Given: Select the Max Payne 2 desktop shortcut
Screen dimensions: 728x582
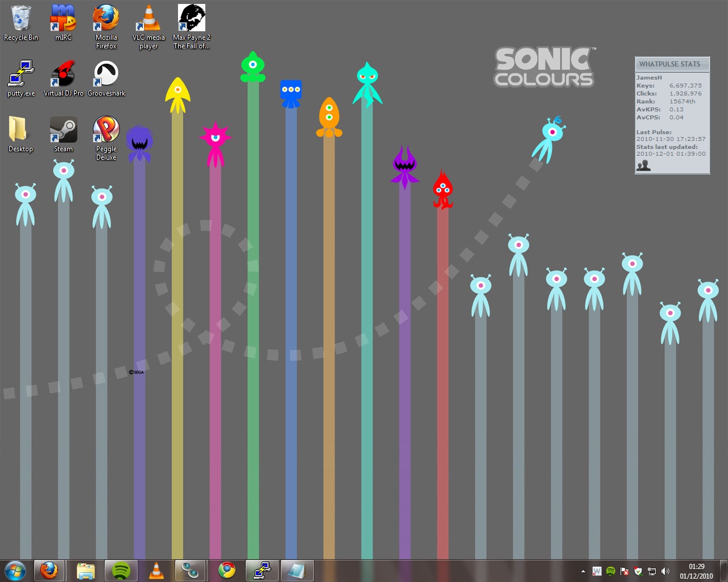Looking at the screenshot, I should pyautogui.click(x=192, y=19).
